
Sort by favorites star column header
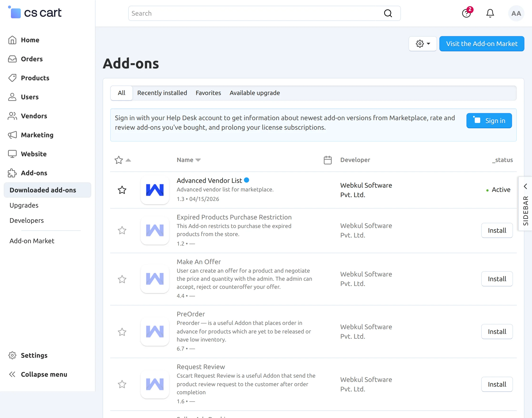click(x=123, y=160)
